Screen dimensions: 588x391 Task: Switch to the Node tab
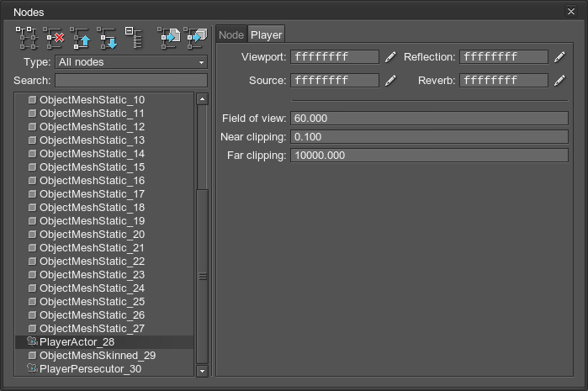point(231,34)
